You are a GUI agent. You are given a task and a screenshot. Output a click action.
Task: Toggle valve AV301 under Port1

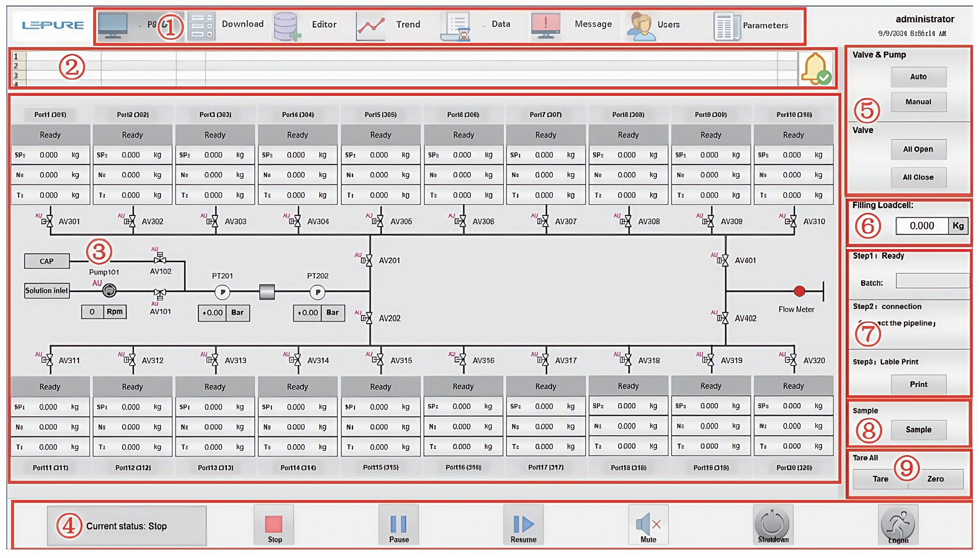49,221
